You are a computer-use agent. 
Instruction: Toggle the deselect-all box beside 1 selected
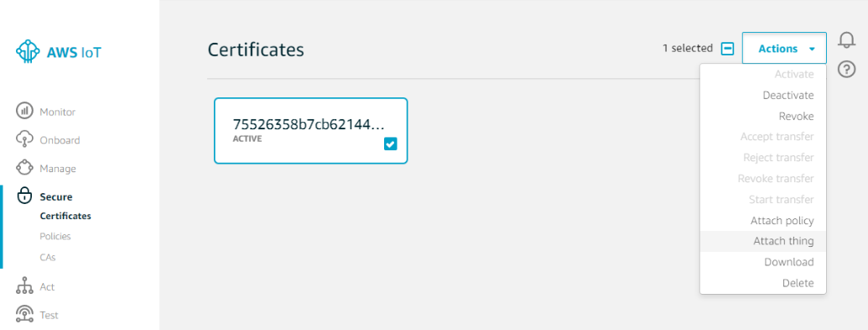point(727,49)
